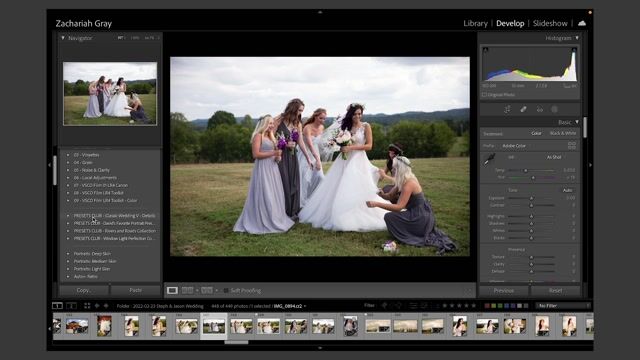Viewport: 640px width, 360px height.
Task: Click the Reset button
Action: pos(555,291)
